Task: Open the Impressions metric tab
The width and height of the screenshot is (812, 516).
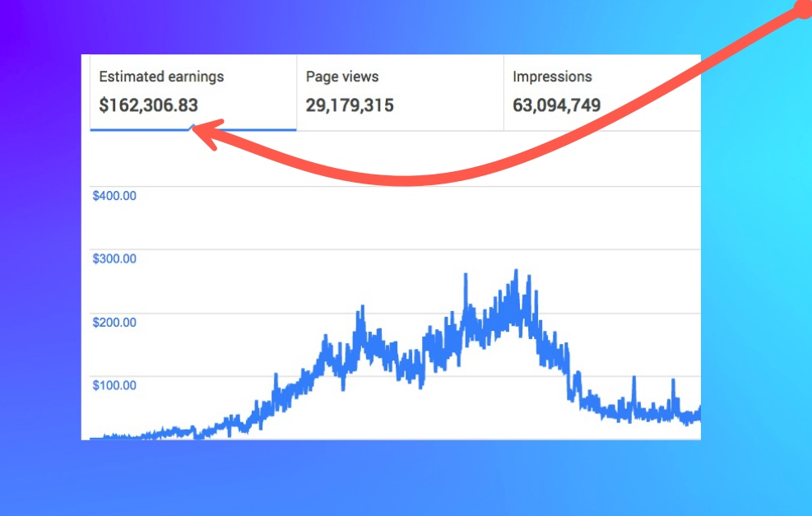Action: click(602, 92)
